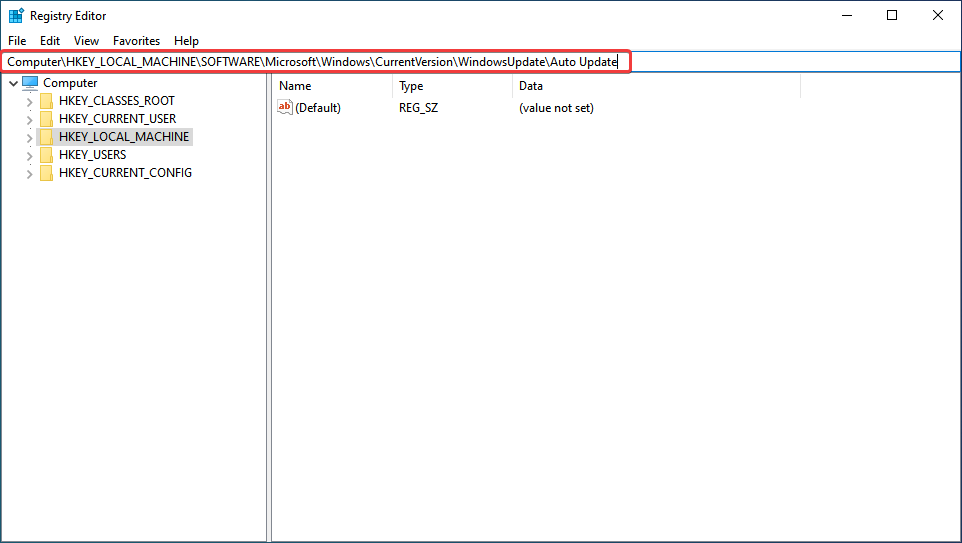962x543 pixels.
Task: Click the Registry Editor title bar icon
Action: 16,15
